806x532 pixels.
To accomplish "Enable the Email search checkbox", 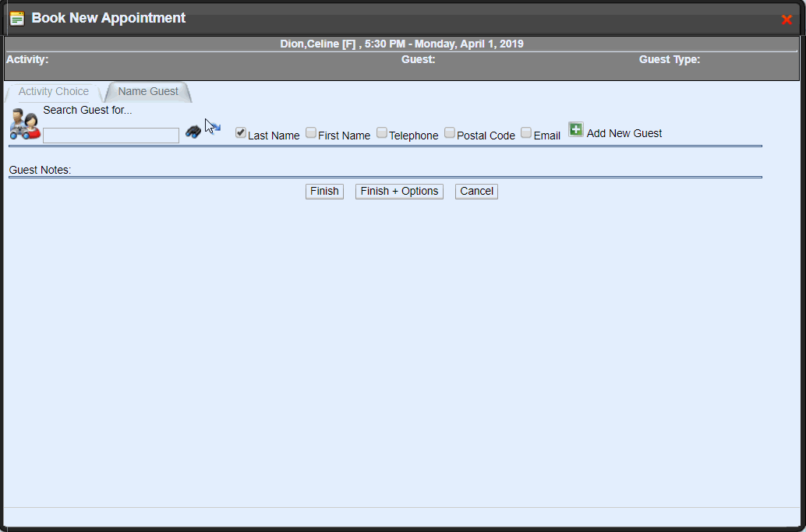I will [526, 132].
